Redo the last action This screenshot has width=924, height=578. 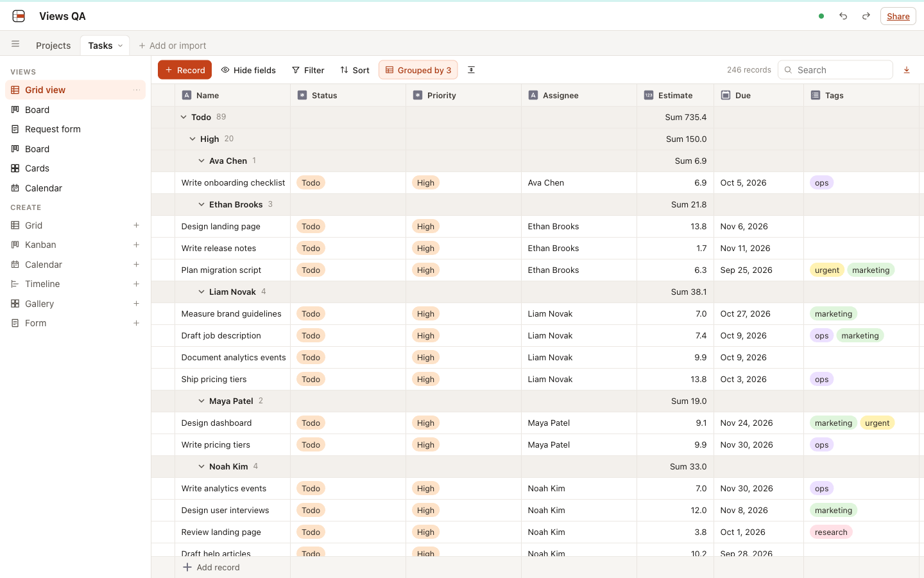point(866,16)
